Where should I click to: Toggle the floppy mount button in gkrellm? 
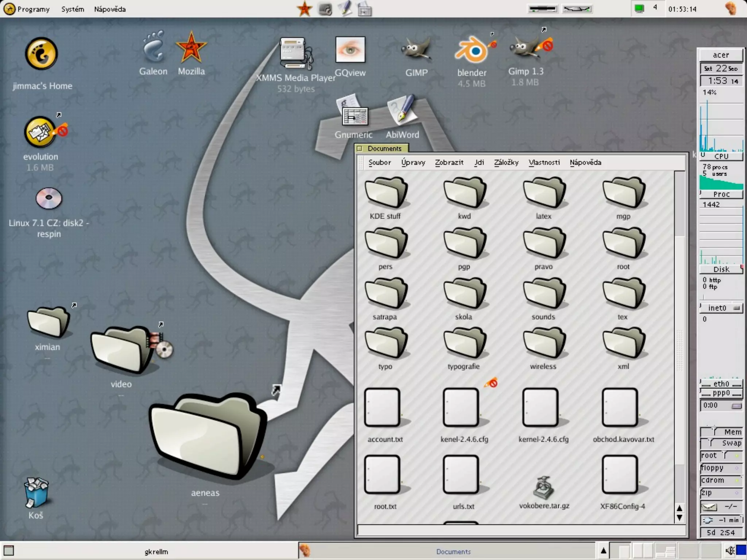tap(736, 468)
